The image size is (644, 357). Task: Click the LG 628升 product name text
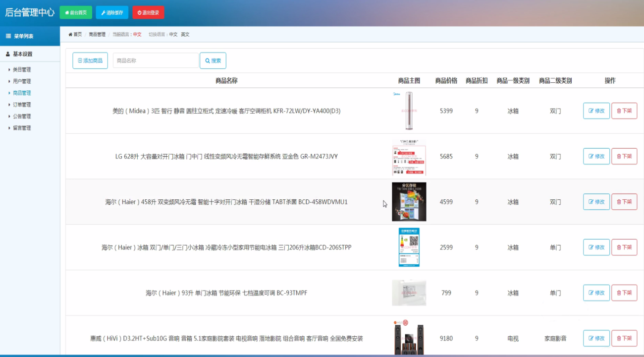(226, 157)
